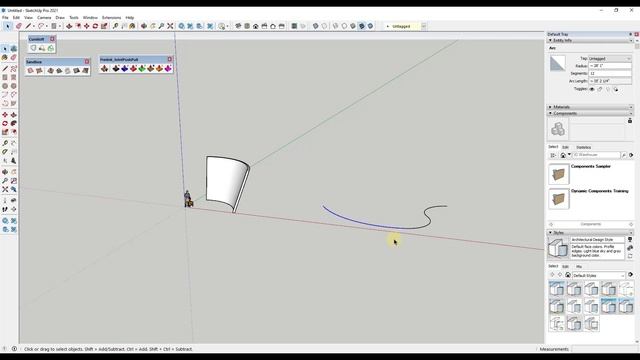Click the Zoom Extents icon in top toolbar
The image size is (640, 360).
coord(170,26)
